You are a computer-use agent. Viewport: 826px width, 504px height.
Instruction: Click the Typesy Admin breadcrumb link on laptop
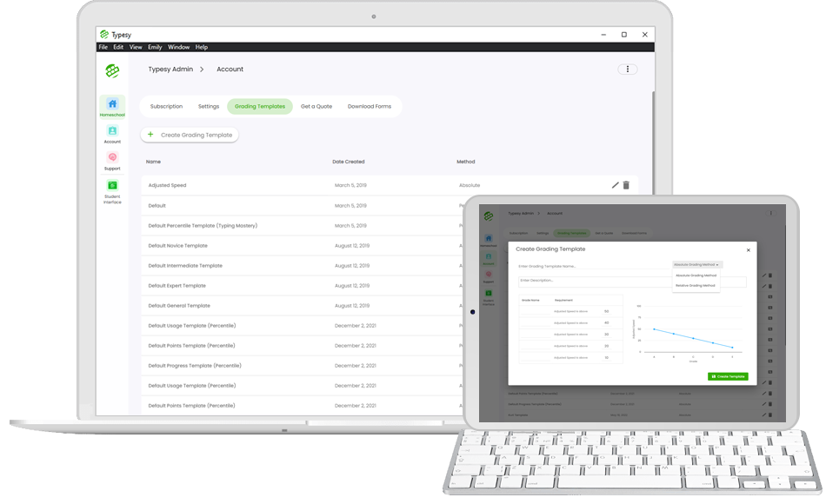point(170,69)
